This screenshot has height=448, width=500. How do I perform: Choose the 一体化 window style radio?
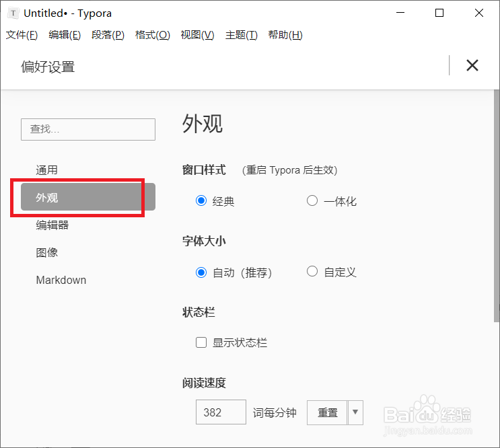(x=312, y=200)
